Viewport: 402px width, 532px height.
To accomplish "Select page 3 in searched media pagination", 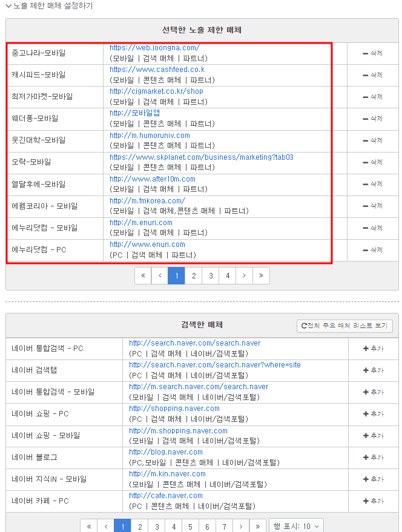I will click(x=157, y=527).
